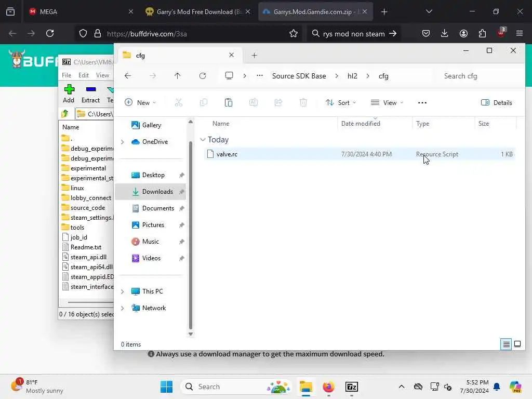
Task: Open the Sort dropdown
Action: 341,102
